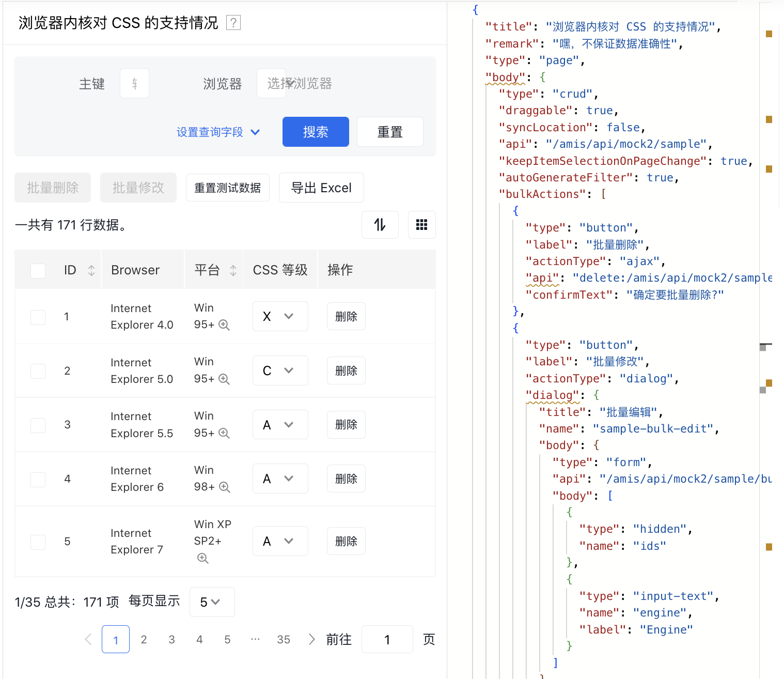Image resolution: width=784 pixels, height=679 pixels.
Task: Check the row for Internet Explorer 5.5
Action: click(x=38, y=425)
